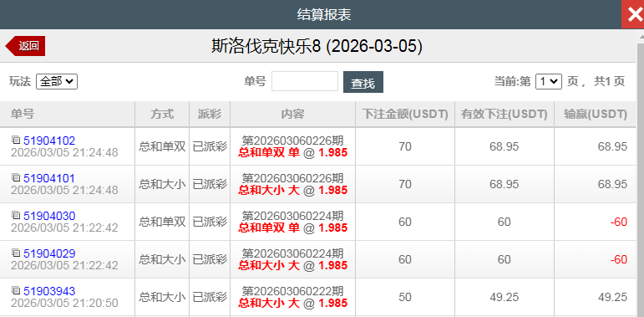Viewport: 644px width, 317px height.
Task: Open order number link 51904102
Action: 49,141
